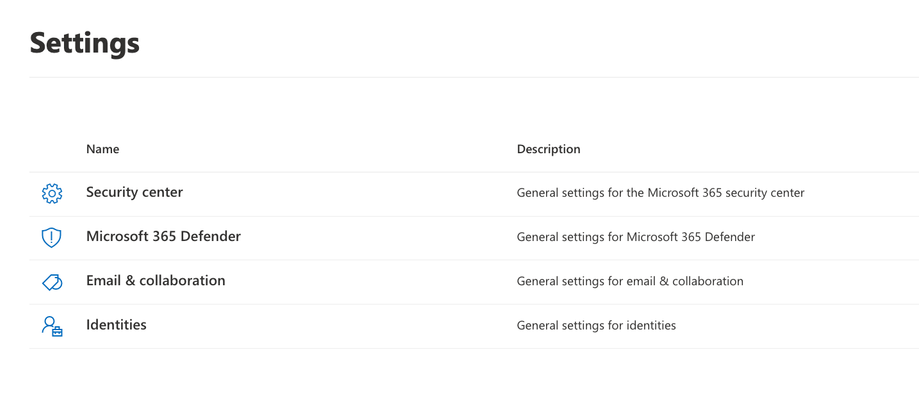Click the blank header cell above the row icons
The height and width of the screenshot is (400, 919).
pos(52,149)
